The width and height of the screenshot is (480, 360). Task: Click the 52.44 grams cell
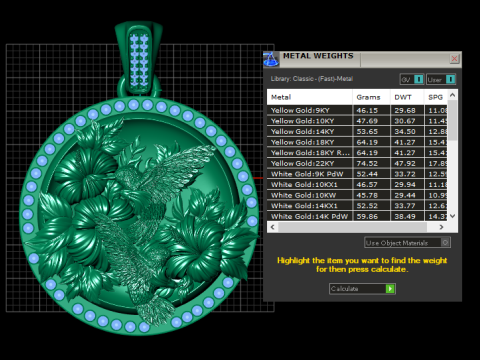click(x=371, y=174)
